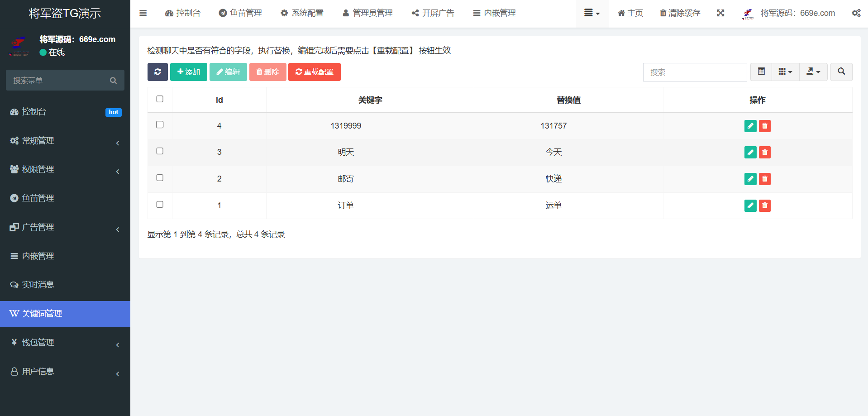Click the 添加 button
This screenshot has width=868, height=416.
click(x=189, y=72)
